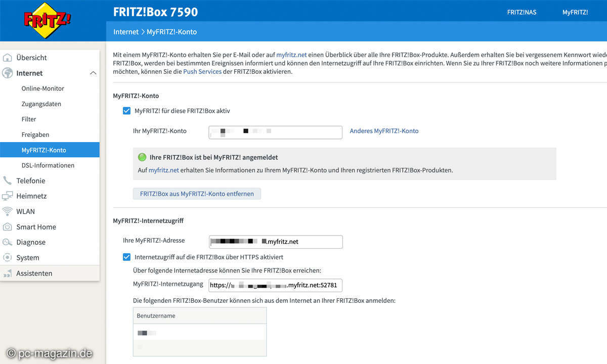Open the MyFRITZ! header menu
This screenshot has height=364, width=607.
(x=575, y=12)
